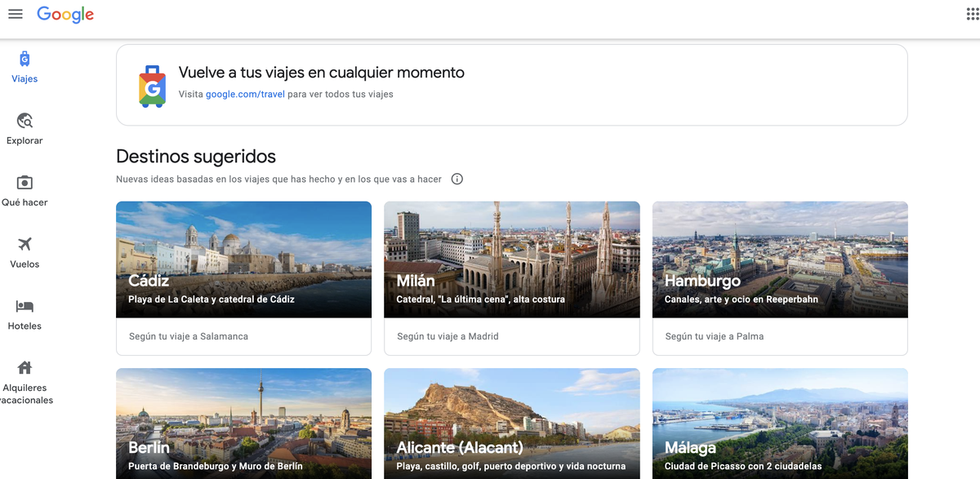Open Alquileres vacacionales house icon
Viewport: 980px width, 479px height.
pos(24,367)
